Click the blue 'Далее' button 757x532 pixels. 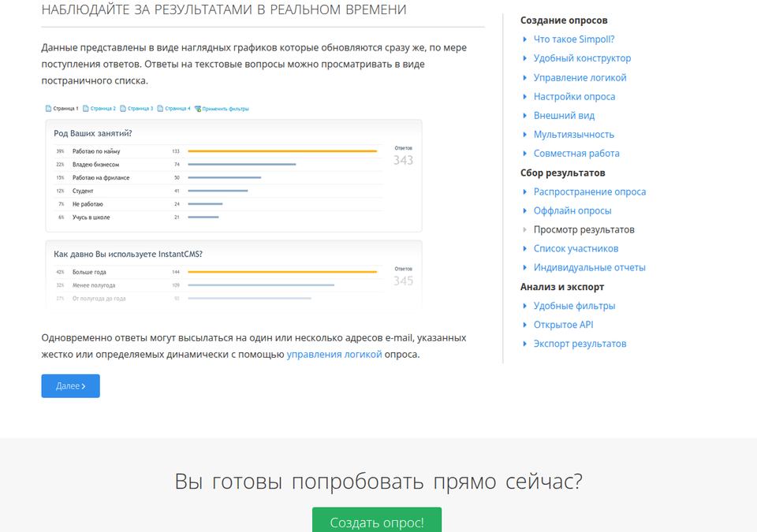[70, 386]
